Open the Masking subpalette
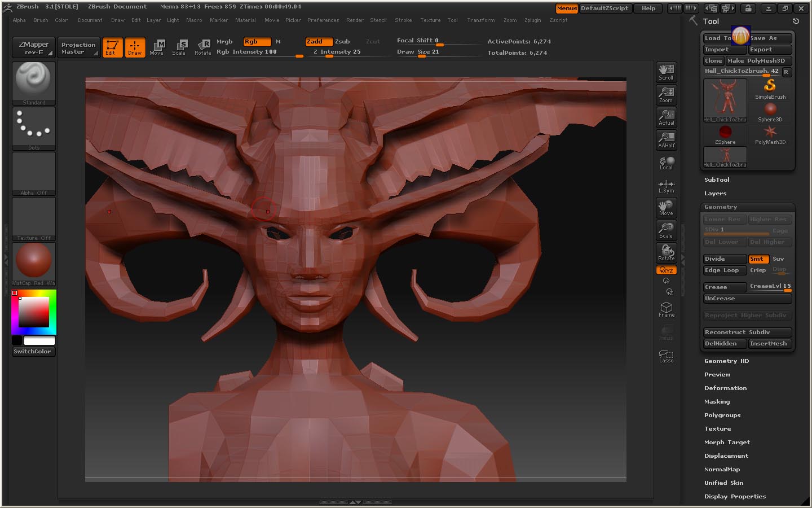Viewport: 812px width, 508px height. [x=717, y=402]
